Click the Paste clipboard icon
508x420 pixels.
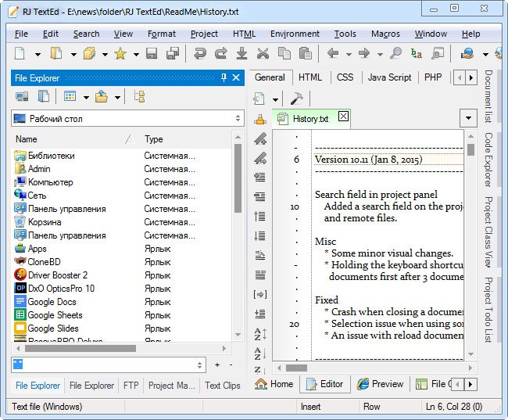pos(305,53)
